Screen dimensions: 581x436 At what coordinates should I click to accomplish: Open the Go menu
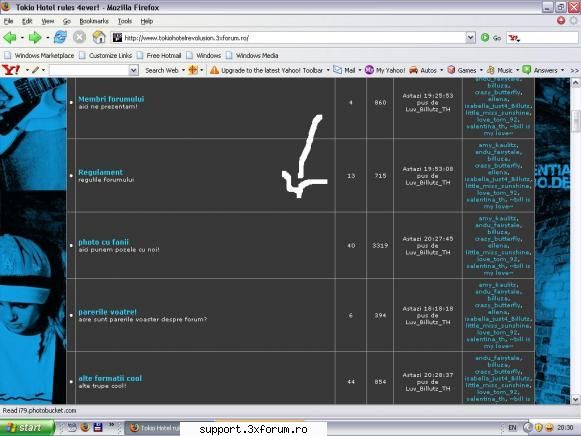(67, 21)
